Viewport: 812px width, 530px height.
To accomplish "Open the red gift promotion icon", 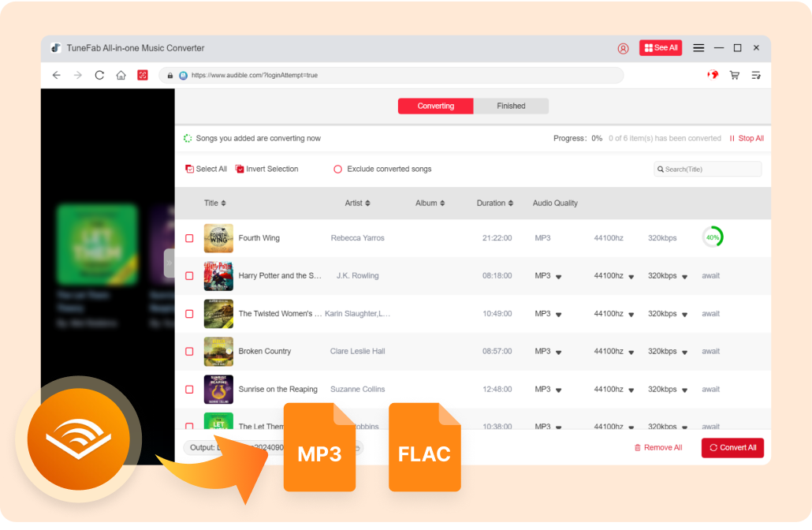I will pos(713,75).
